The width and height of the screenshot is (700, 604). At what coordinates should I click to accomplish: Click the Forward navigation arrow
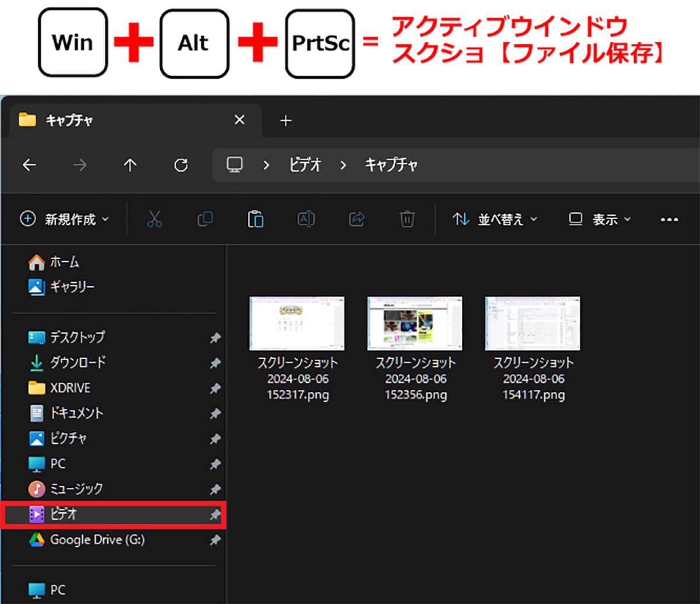click(x=79, y=166)
